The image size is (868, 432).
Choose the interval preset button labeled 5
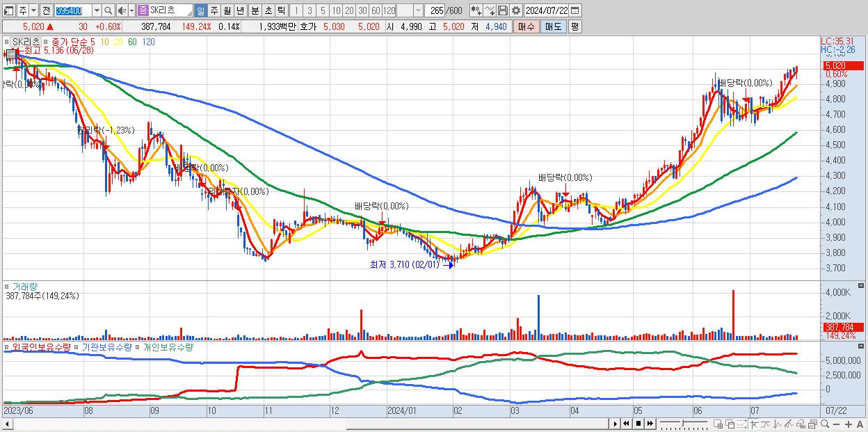323,10
